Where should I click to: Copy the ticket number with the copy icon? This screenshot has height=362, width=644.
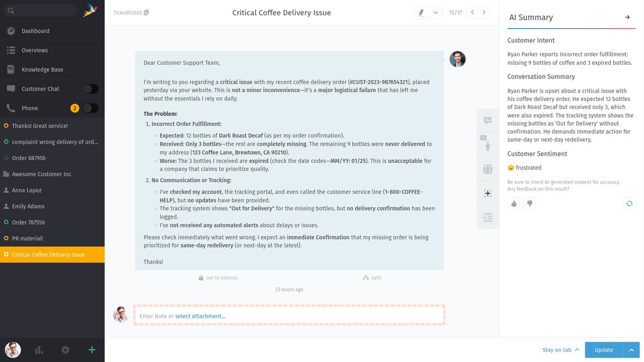(146, 13)
